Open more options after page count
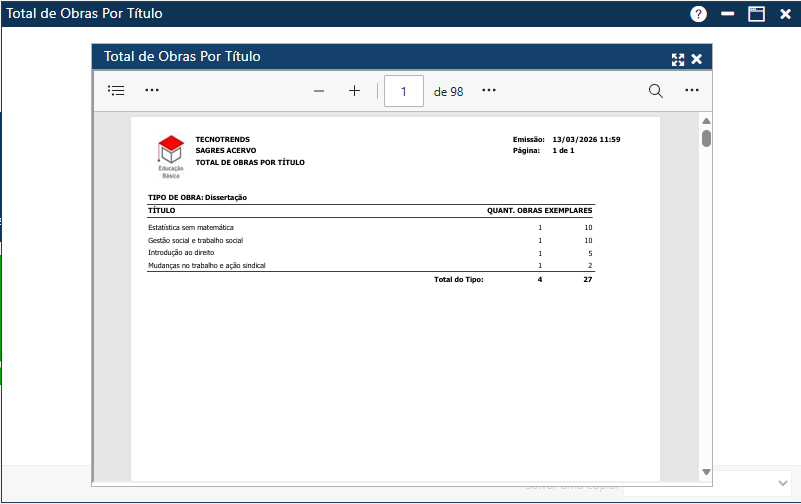Viewport: 801px width, 504px height. (x=489, y=91)
